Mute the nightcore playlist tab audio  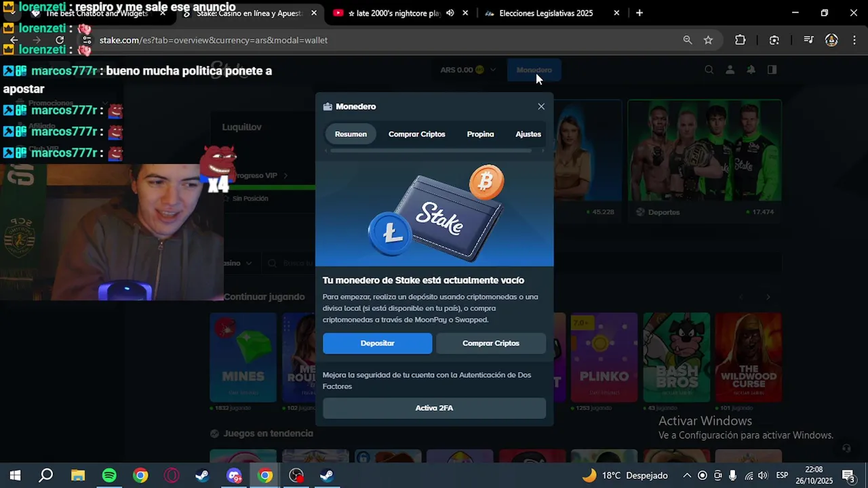(x=450, y=13)
